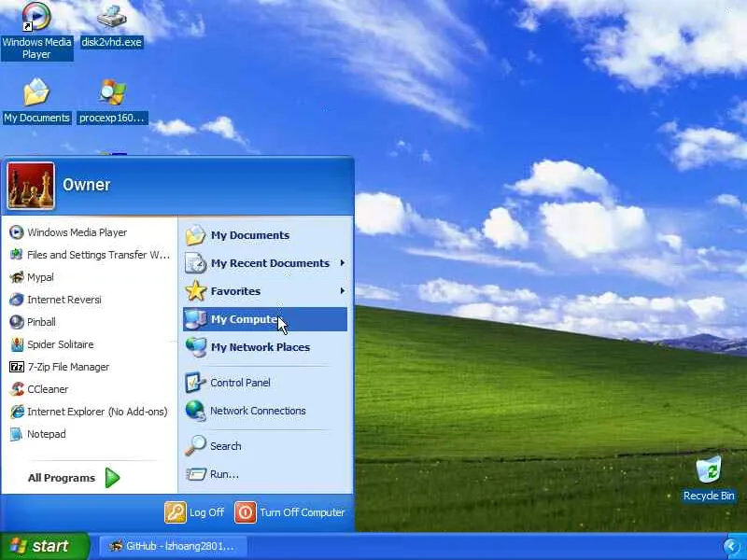Image resolution: width=747 pixels, height=560 pixels.
Task: Open the Favorites menu item
Action: point(265,291)
